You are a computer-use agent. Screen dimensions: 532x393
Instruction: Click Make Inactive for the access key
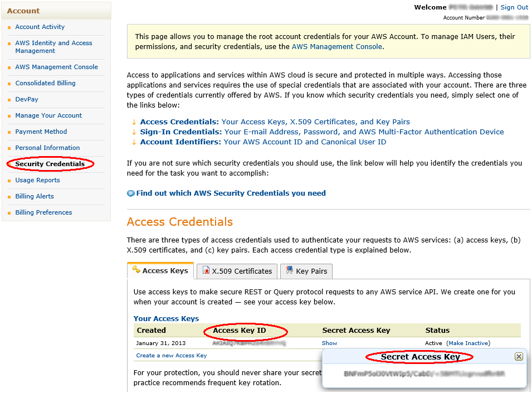[x=468, y=343]
